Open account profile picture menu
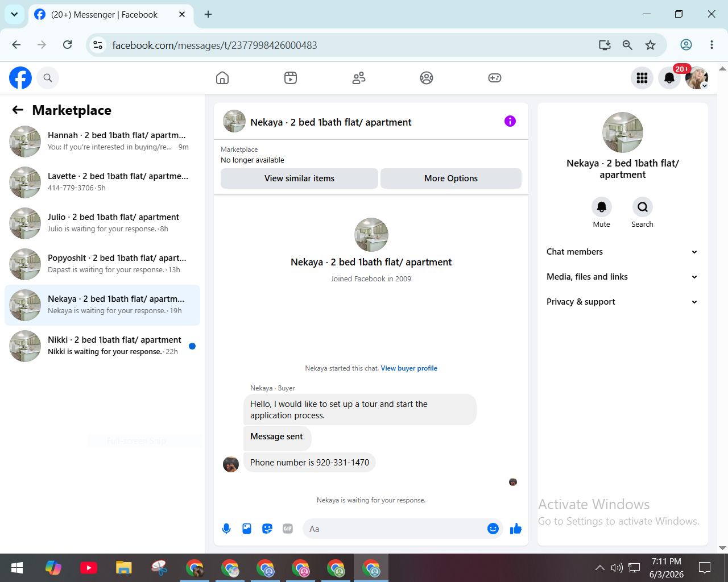Screen dimensions: 728x582 tap(697, 78)
